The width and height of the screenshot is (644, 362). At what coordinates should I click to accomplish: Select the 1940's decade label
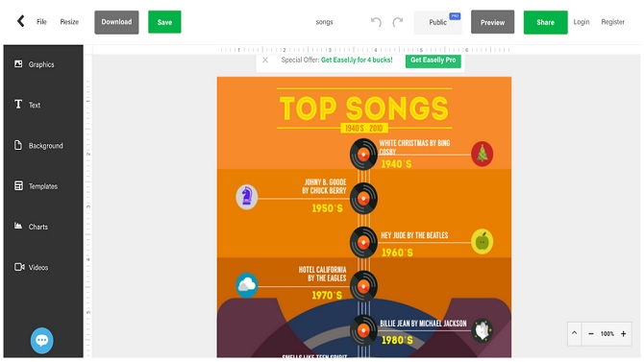[x=396, y=164]
